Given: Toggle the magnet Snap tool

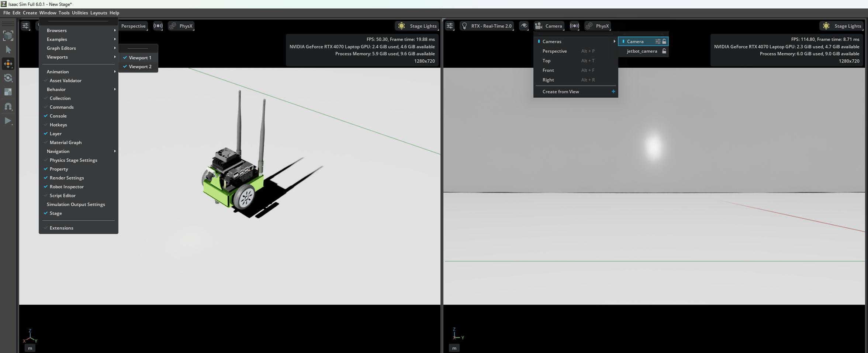Looking at the screenshot, I should 8,106.
